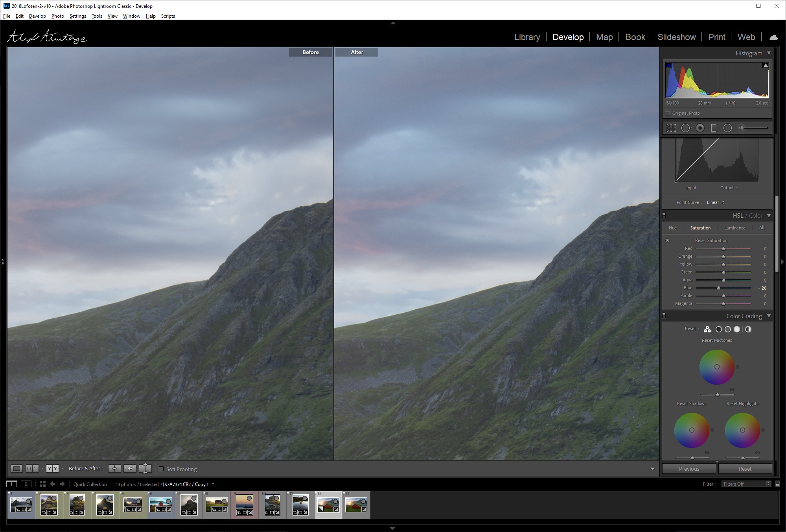This screenshot has height=532, width=786.
Task: Toggle the HSL / Color panel switch
Action: 664,215
